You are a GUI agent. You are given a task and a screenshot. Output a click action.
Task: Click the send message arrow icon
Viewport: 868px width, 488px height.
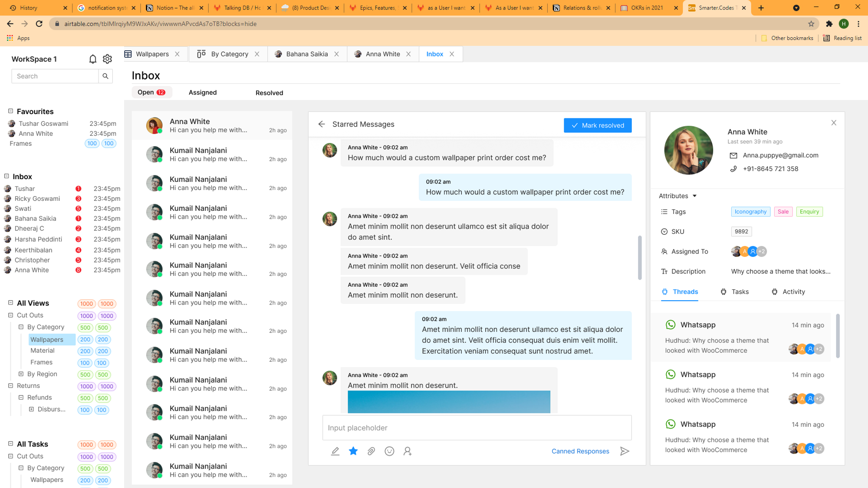point(625,451)
